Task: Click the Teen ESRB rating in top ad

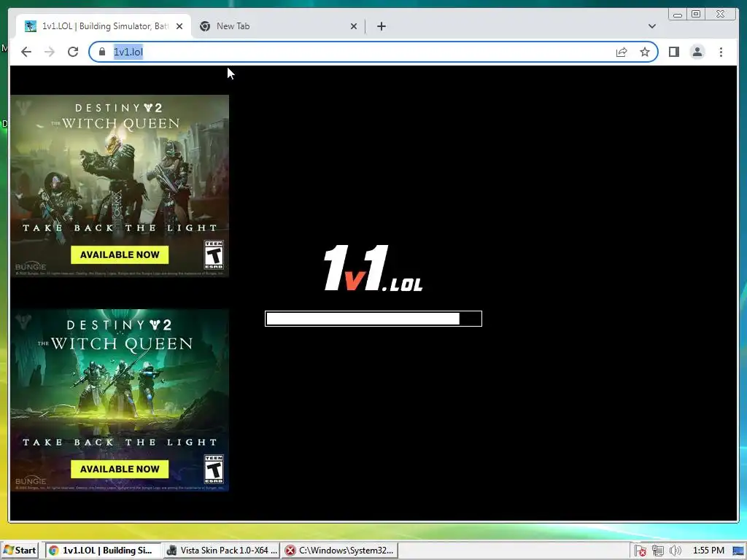Action: (x=214, y=254)
